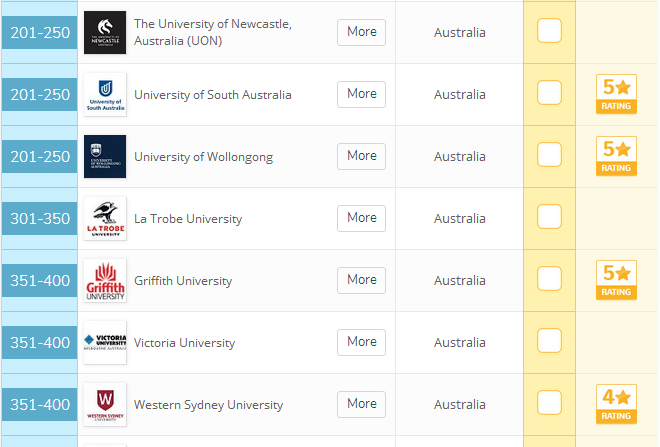Image resolution: width=660 pixels, height=447 pixels.
Task: Click Griffith University's 5-star rating badge
Action: [x=616, y=280]
